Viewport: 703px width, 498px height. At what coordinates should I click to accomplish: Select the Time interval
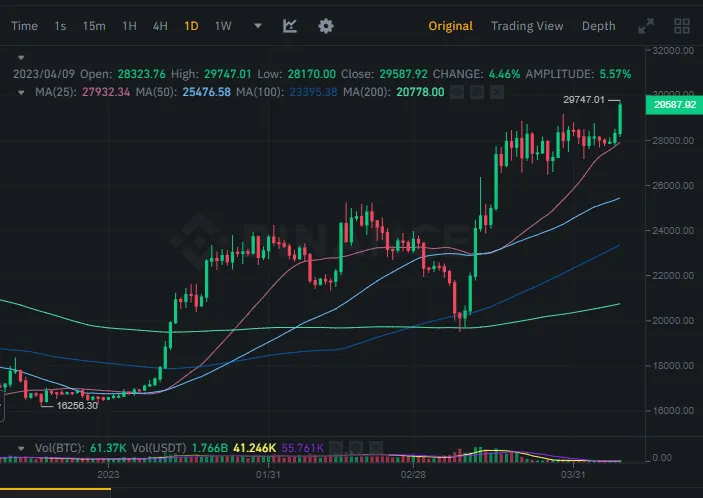24,26
